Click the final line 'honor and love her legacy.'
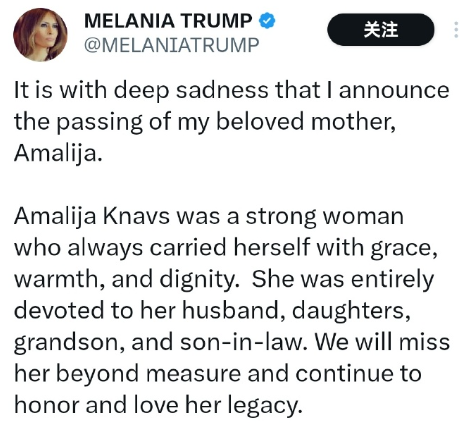The image size is (476, 423). tap(158, 405)
